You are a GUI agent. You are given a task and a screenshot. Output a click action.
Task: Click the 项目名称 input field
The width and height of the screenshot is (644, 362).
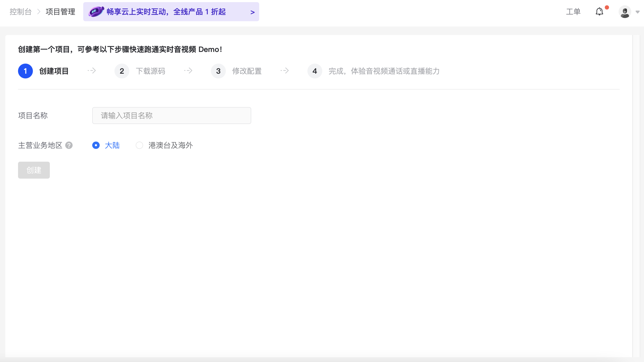point(171,116)
